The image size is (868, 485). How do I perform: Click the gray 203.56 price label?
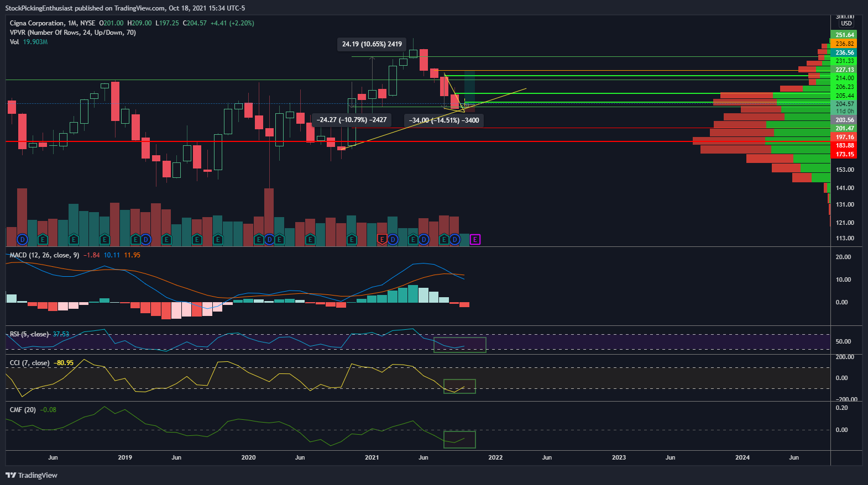click(844, 120)
